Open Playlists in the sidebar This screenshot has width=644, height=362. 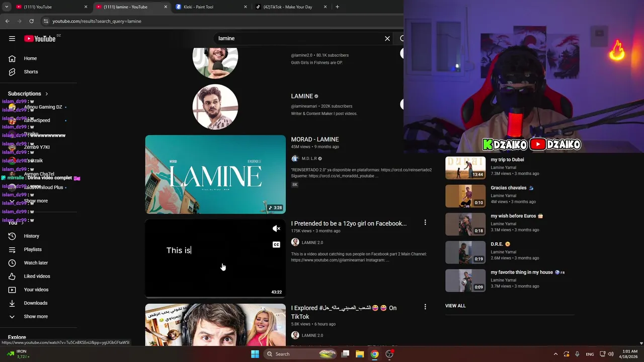point(33,249)
